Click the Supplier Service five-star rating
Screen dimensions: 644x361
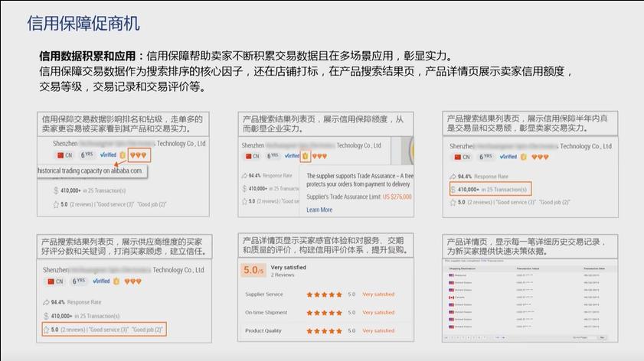(325, 294)
